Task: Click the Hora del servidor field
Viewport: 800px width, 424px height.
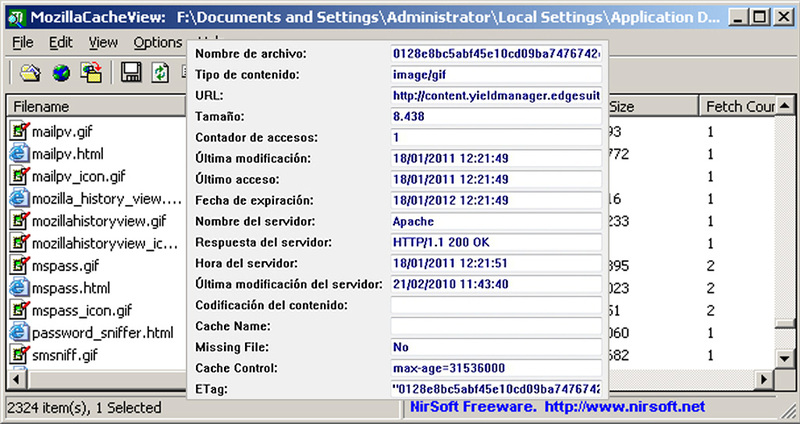Action: click(x=496, y=263)
